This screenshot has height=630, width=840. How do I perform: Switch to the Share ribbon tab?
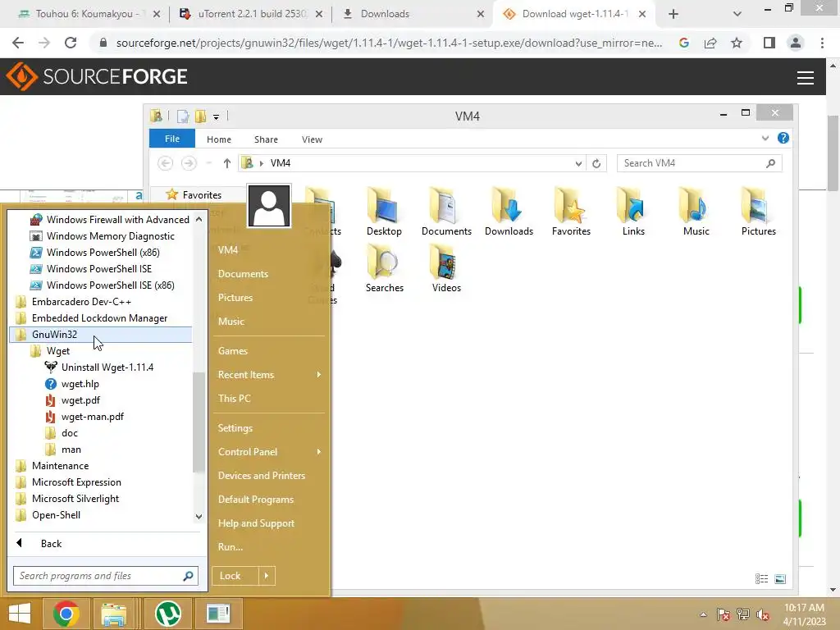pyautogui.click(x=266, y=139)
